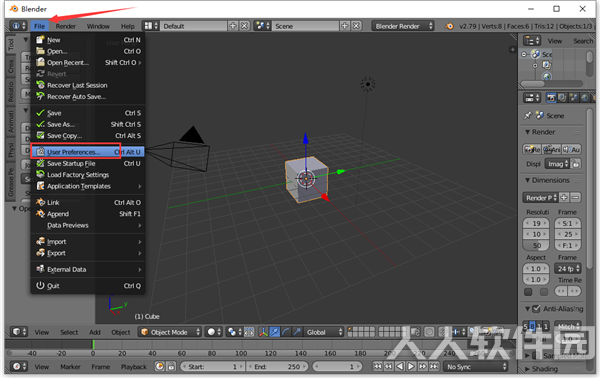Click the Blender logo icon in info header
Screen dimensions: 600x378
pyautogui.click(x=449, y=26)
